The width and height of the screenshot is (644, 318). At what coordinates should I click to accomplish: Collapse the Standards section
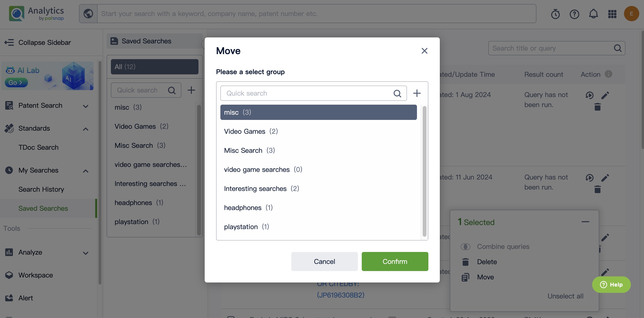pyautogui.click(x=85, y=129)
